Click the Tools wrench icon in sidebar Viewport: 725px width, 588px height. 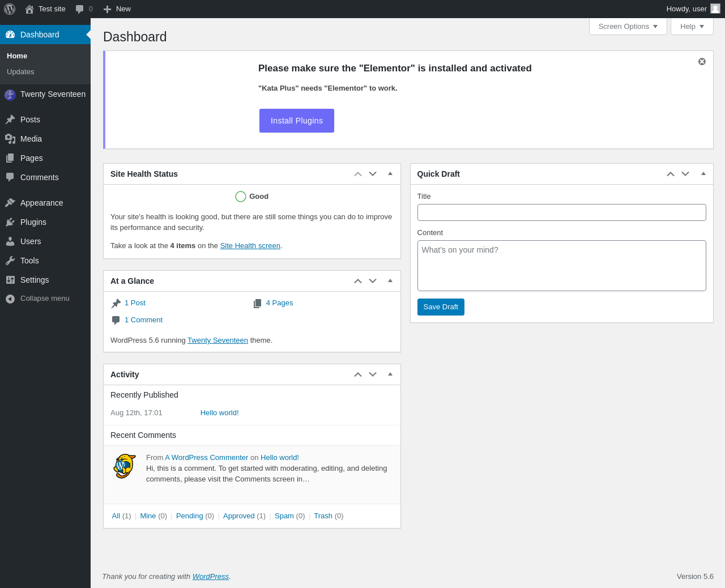coord(10,261)
